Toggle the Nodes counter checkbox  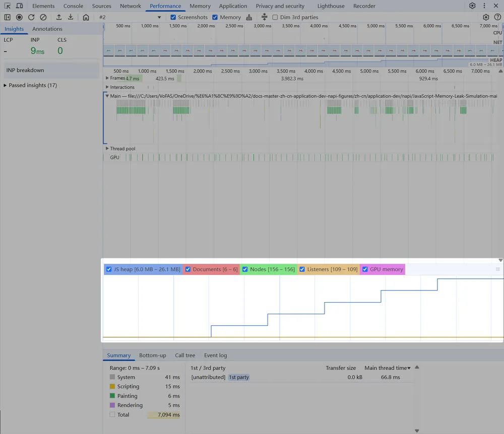click(x=245, y=269)
